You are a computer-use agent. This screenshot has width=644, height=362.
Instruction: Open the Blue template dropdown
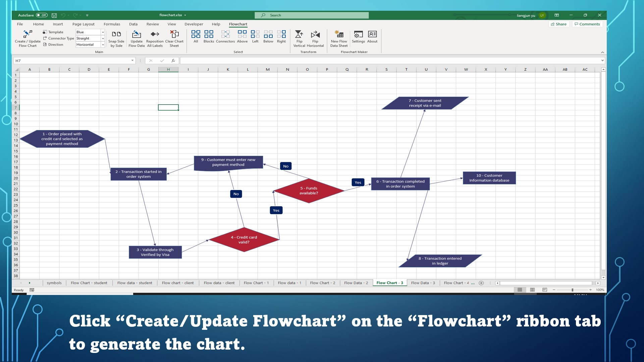(x=103, y=32)
